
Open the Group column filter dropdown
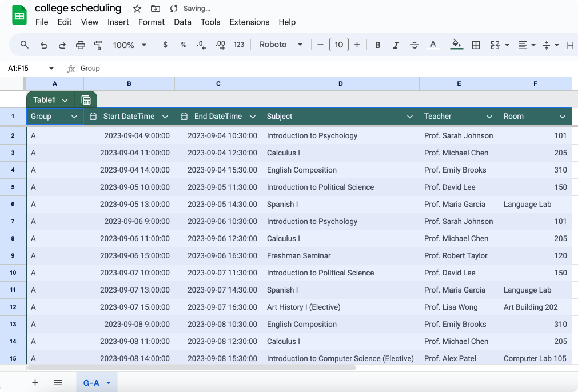(x=74, y=117)
